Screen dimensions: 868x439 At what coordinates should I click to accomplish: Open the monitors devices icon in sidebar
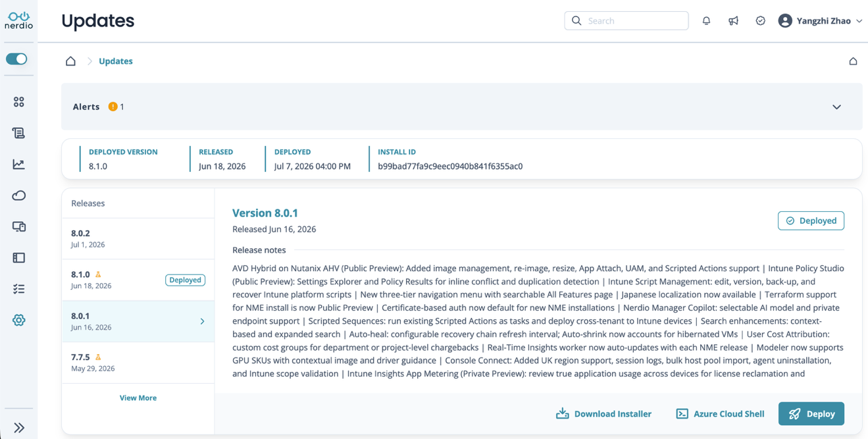click(18, 226)
